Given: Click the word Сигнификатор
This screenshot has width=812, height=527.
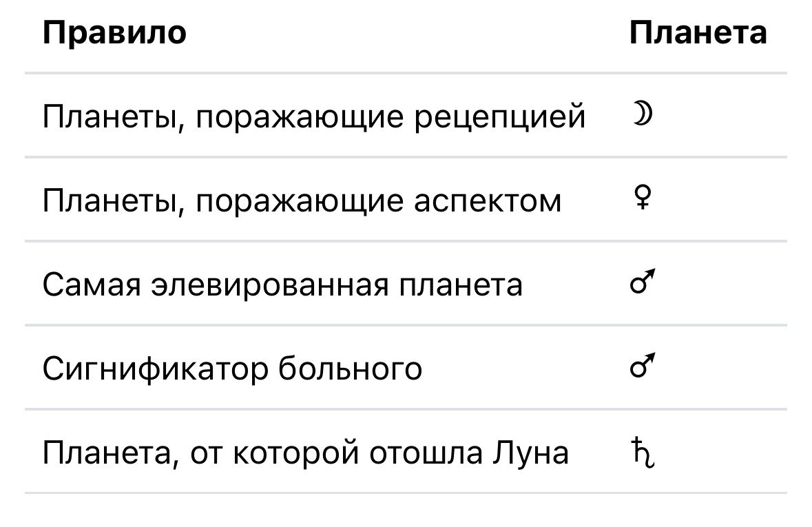Looking at the screenshot, I should click(156, 369).
